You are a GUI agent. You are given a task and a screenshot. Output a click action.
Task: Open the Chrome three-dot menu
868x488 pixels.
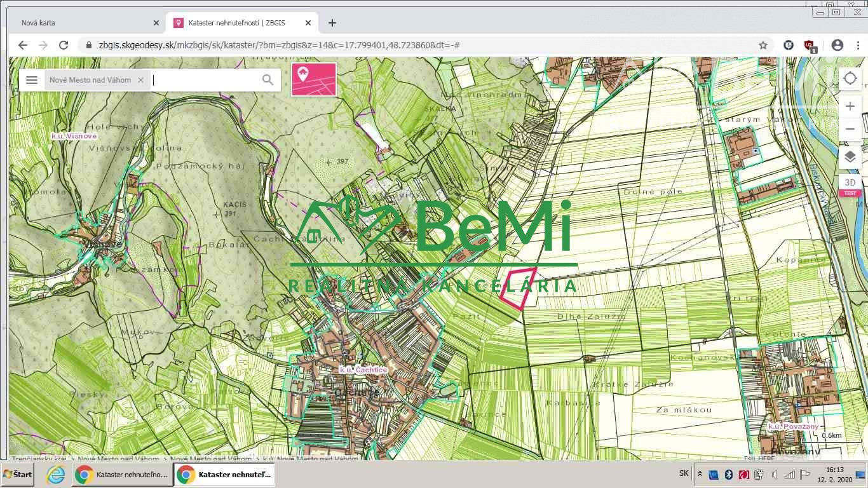click(x=857, y=45)
